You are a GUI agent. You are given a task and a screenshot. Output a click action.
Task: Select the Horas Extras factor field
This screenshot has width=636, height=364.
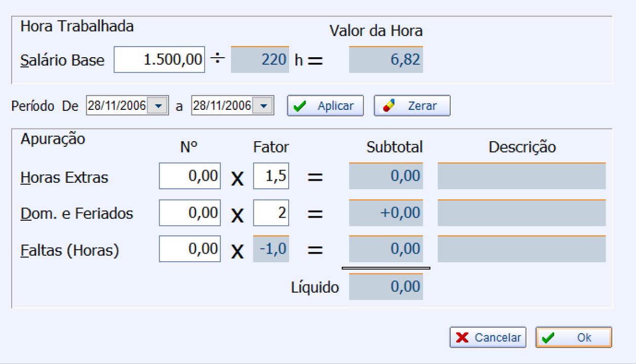coord(271,176)
